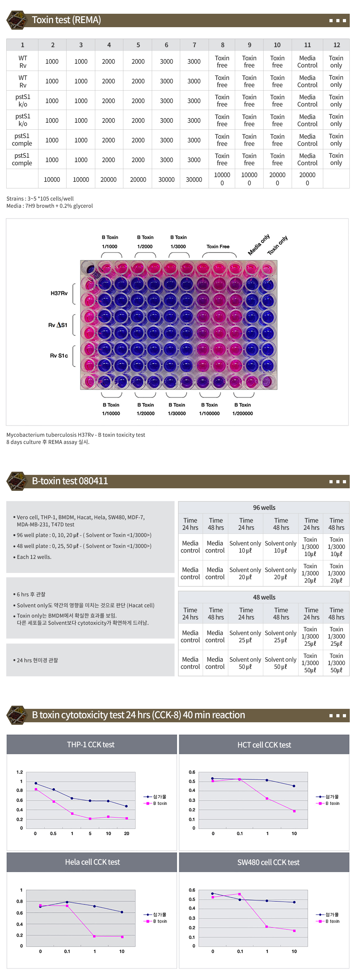
Task: Click column header 12 in REMA table
Action: (x=337, y=45)
